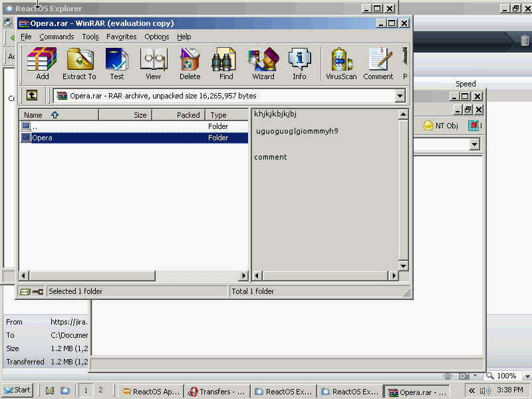Image resolution: width=532 pixels, height=399 pixels.
Task: Open the zoom level dropdown arrow beside 100%
Action: (x=526, y=376)
